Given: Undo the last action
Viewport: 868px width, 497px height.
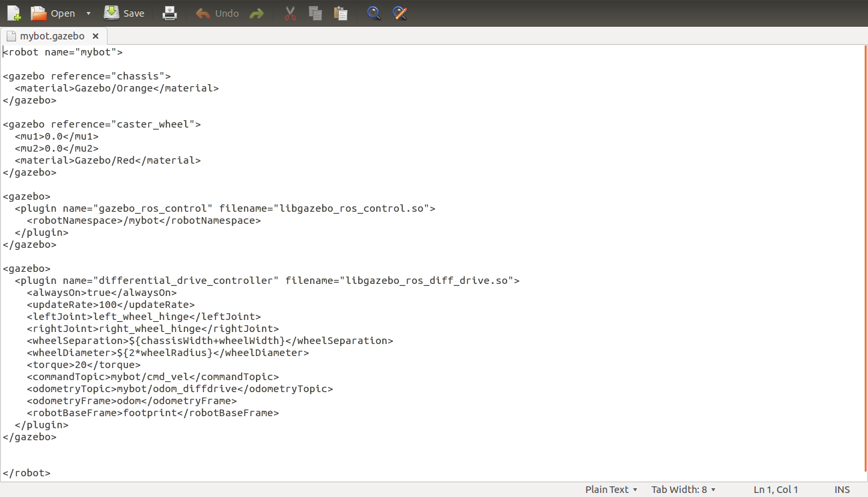Looking at the screenshot, I should tap(217, 13).
